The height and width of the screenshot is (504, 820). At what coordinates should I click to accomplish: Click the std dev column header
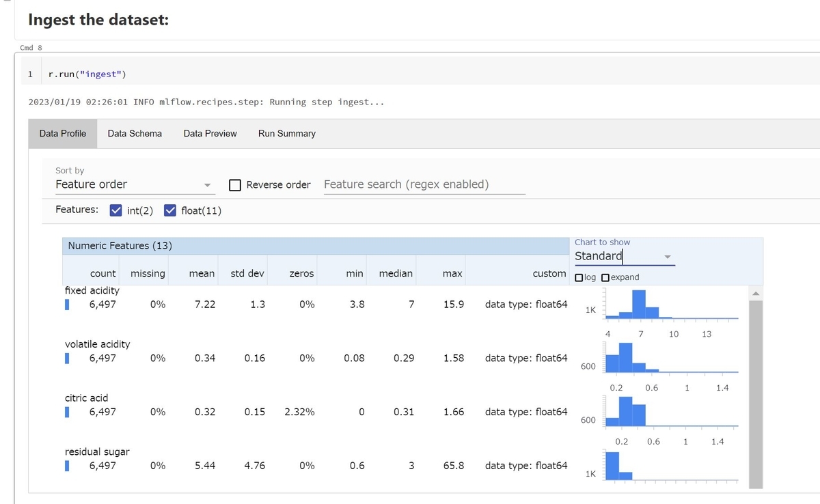247,273
